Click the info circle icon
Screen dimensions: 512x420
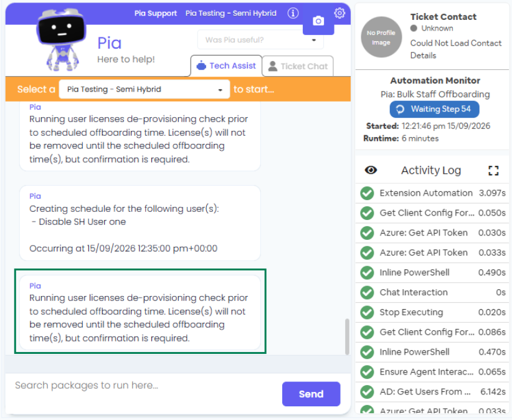(x=293, y=13)
